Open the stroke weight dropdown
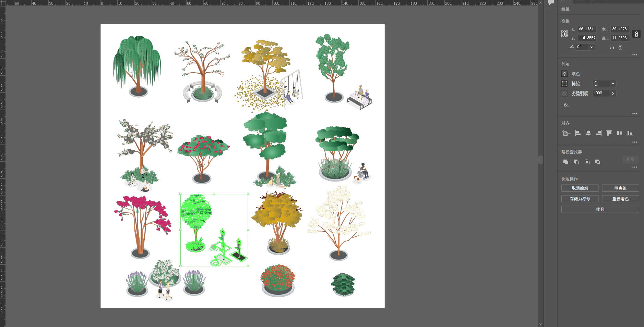The image size is (644, 327). (613, 84)
